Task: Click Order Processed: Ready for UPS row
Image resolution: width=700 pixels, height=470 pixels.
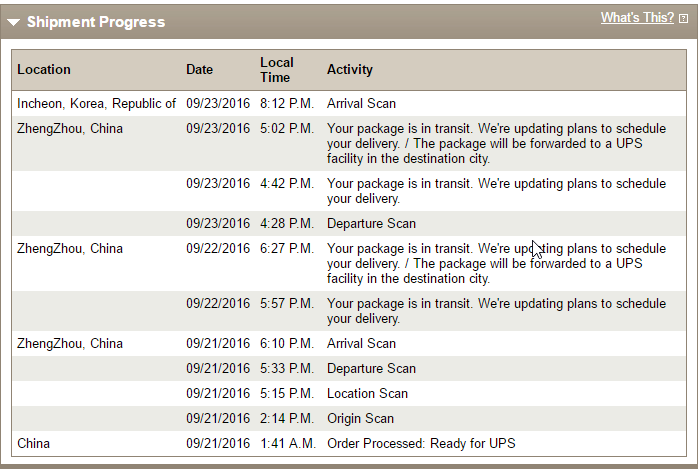Action: click(x=349, y=444)
